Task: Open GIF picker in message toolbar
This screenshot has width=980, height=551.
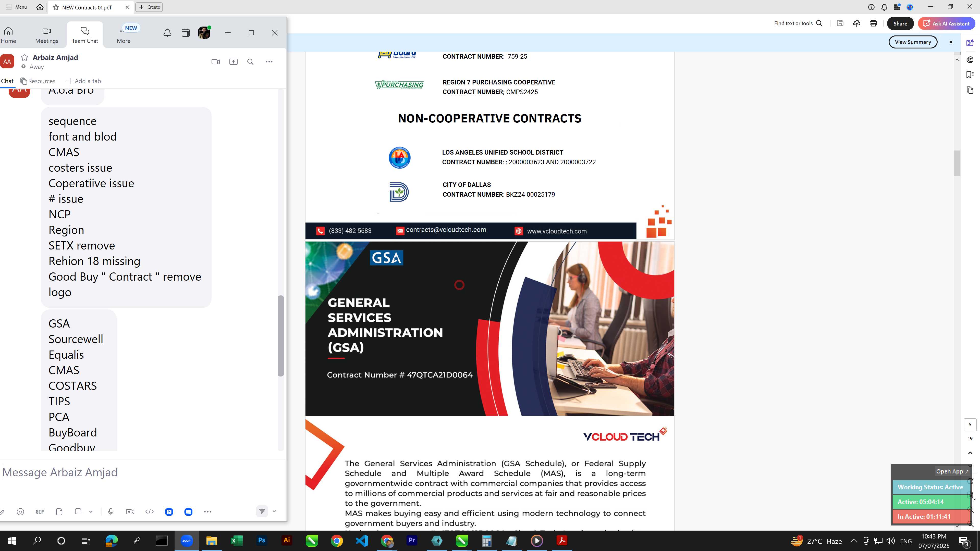Action: (x=40, y=512)
